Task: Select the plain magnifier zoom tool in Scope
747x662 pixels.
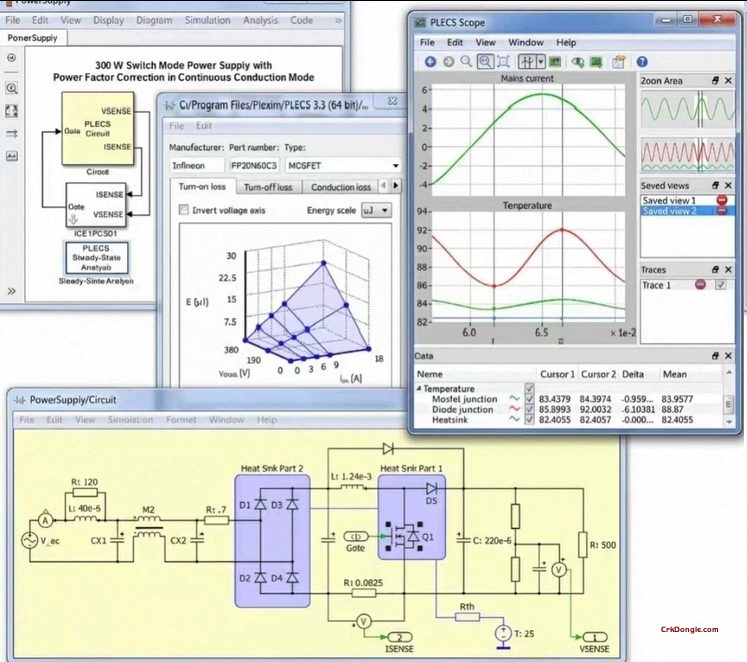Action: coord(466,61)
